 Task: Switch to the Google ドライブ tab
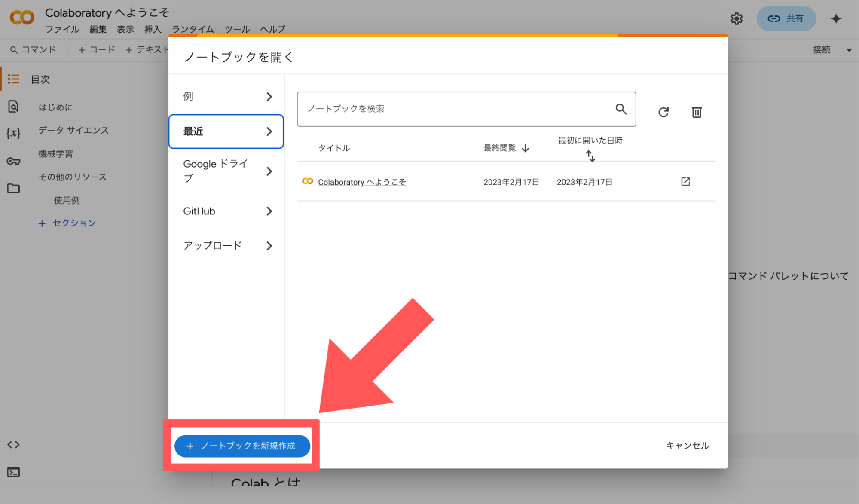coord(226,171)
